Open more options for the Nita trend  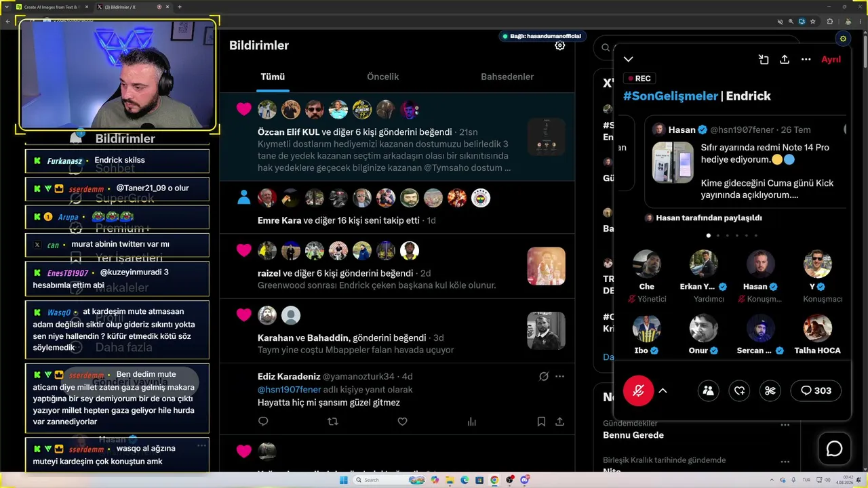785,461
